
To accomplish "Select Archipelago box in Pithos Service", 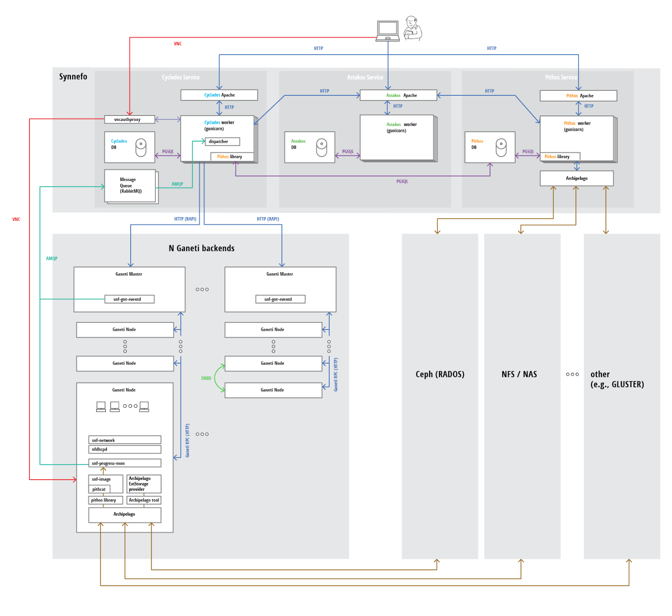I will coord(577,178).
